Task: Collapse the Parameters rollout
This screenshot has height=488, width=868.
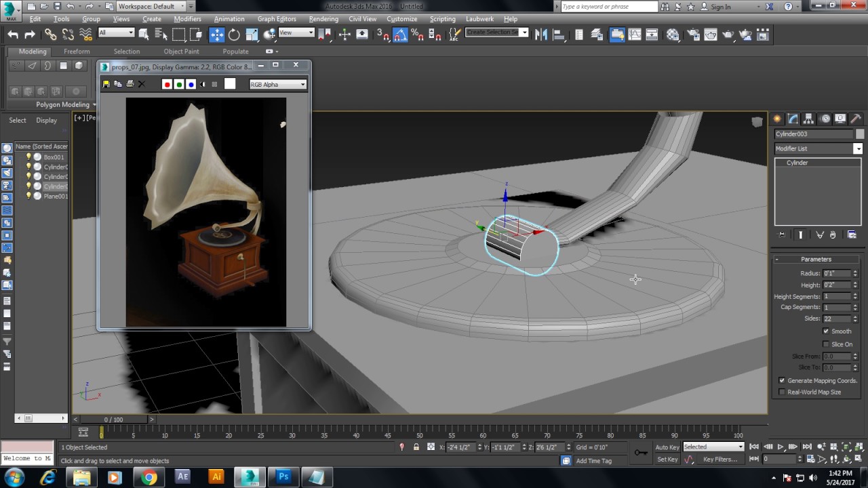Action: point(816,259)
